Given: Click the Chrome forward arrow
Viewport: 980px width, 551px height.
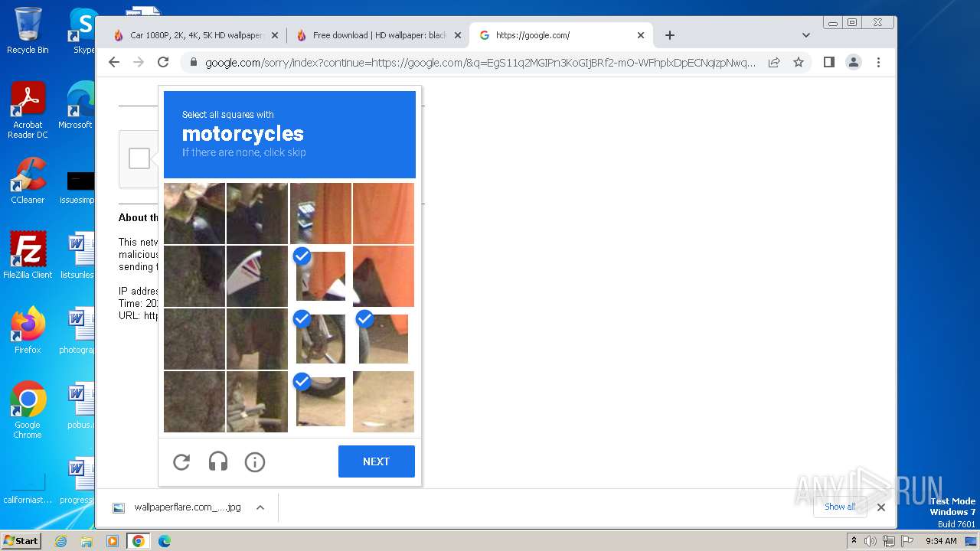Looking at the screenshot, I should click(x=139, y=63).
